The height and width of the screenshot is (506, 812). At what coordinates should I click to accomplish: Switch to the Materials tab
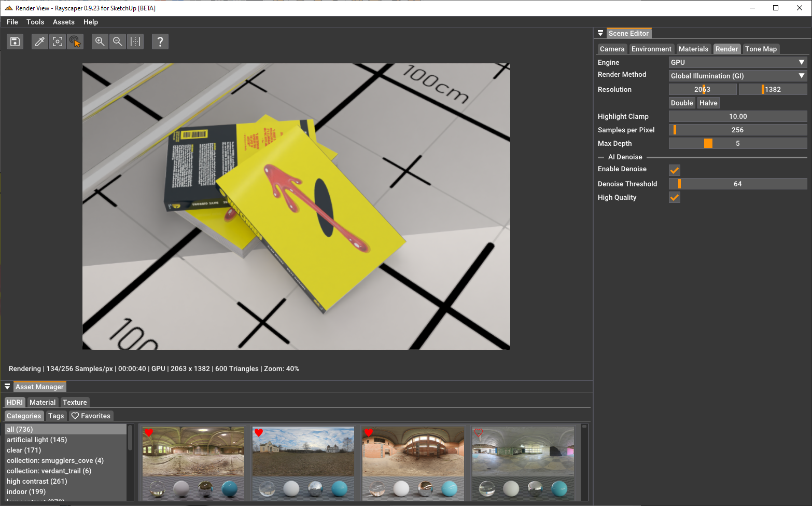pos(693,49)
